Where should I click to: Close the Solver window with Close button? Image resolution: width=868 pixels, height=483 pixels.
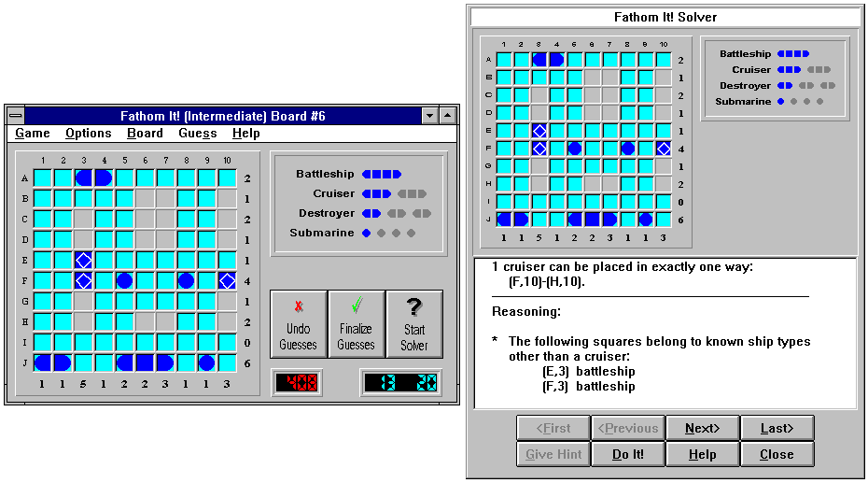pyautogui.click(x=777, y=454)
